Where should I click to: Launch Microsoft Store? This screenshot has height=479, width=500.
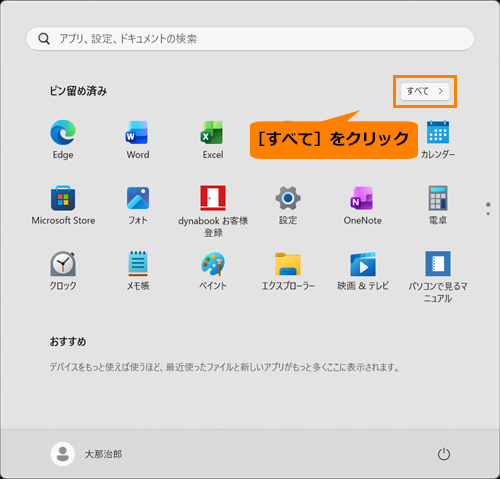click(63, 205)
